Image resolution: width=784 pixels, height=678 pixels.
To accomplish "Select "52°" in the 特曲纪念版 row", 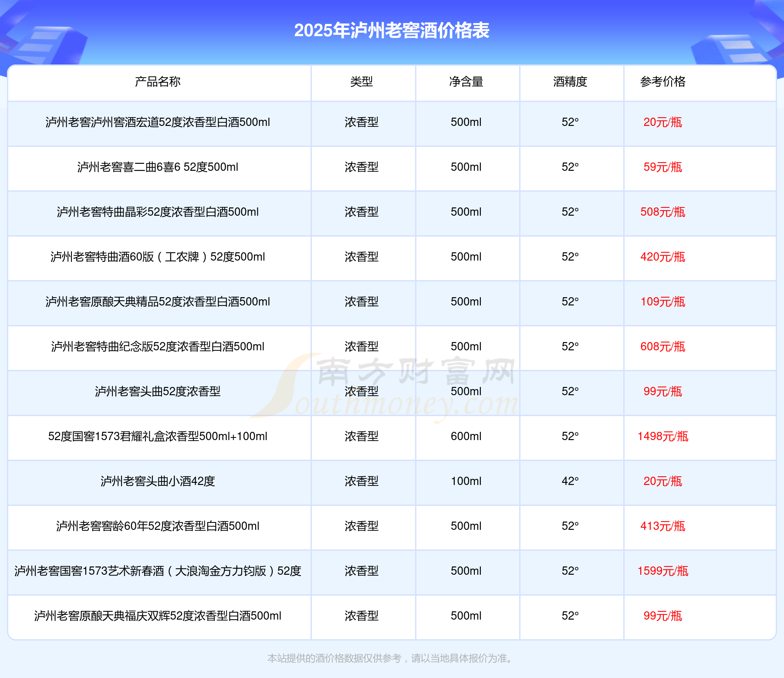I will [570, 347].
